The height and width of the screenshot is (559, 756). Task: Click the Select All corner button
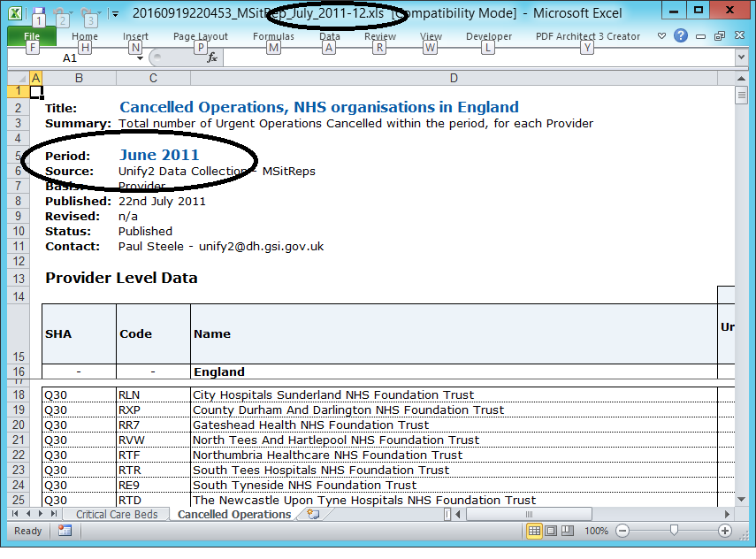pos(19,78)
